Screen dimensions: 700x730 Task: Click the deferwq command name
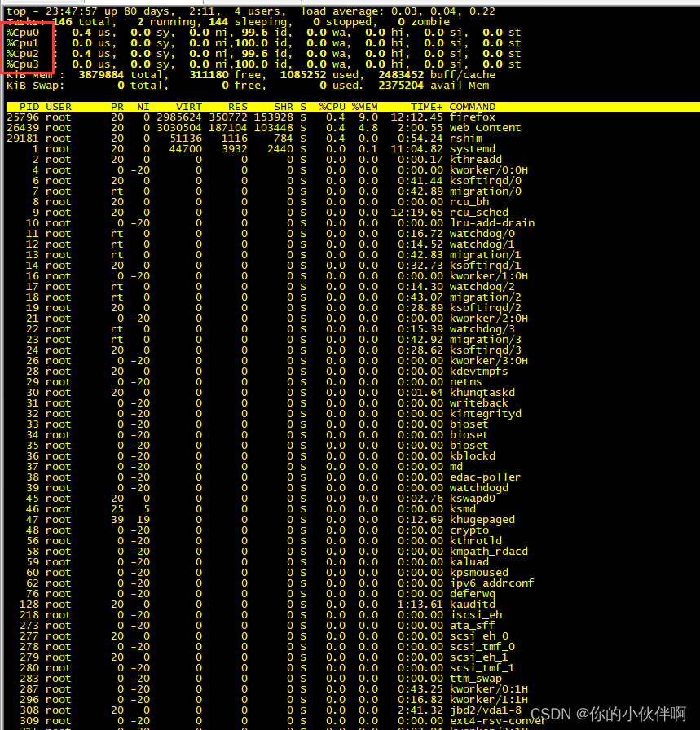click(x=473, y=594)
